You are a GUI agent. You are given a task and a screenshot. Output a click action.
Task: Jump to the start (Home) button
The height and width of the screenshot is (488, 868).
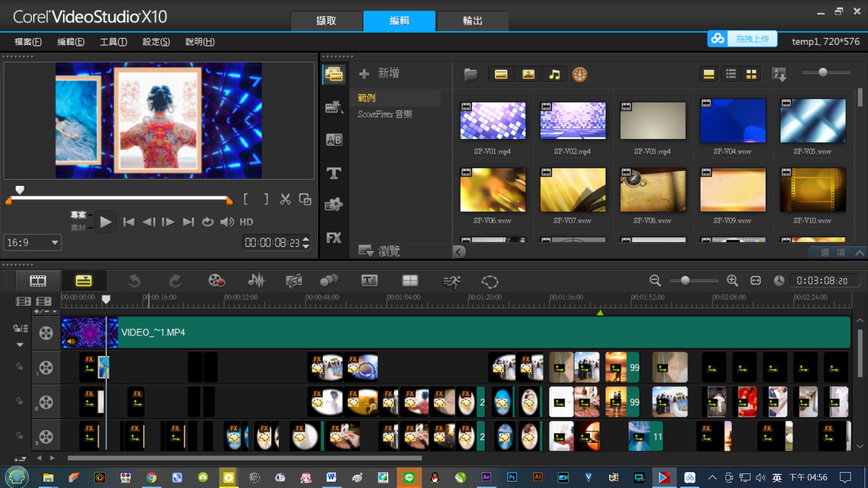pyautogui.click(x=128, y=222)
